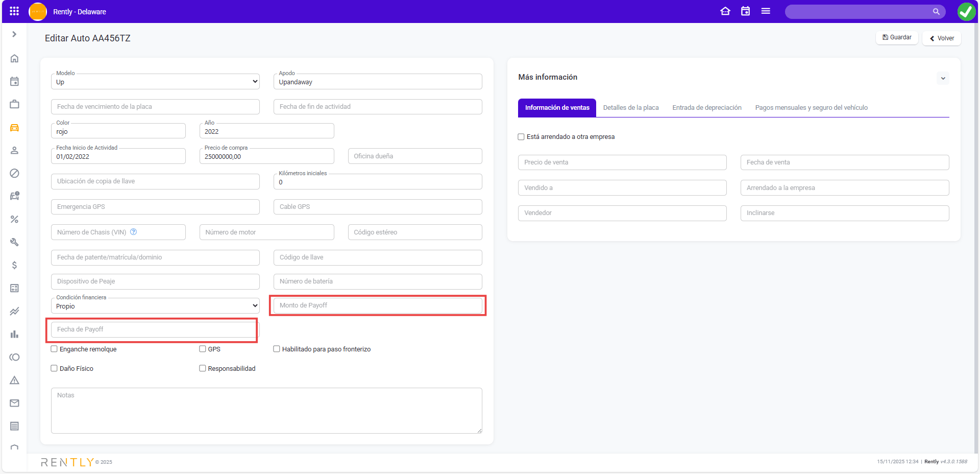Screen dimensions: 980x474
Task: Click the VIN help question icon
Action: [x=134, y=232]
